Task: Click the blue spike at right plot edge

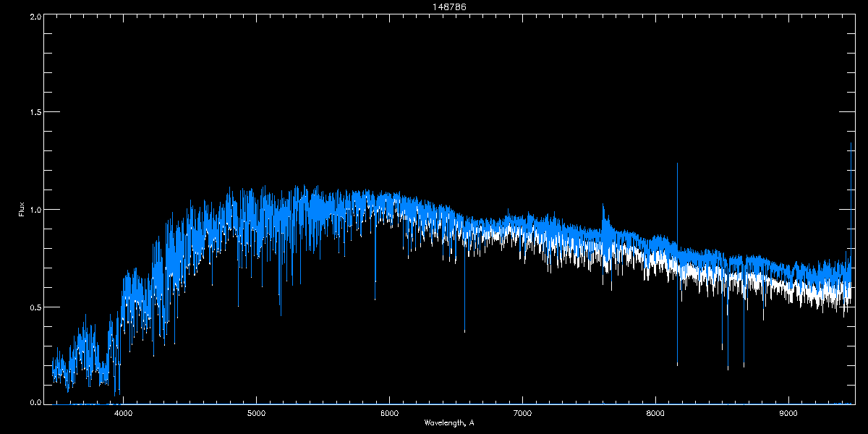Action: (x=851, y=188)
